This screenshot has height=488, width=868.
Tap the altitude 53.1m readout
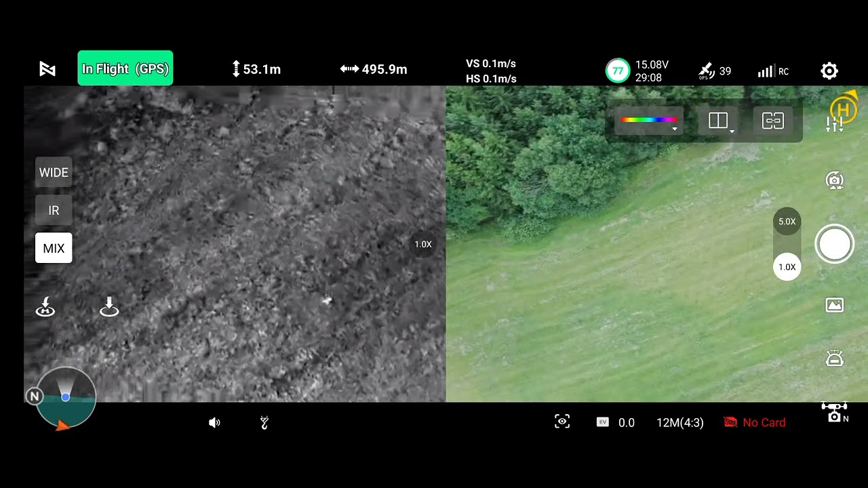point(256,69)
